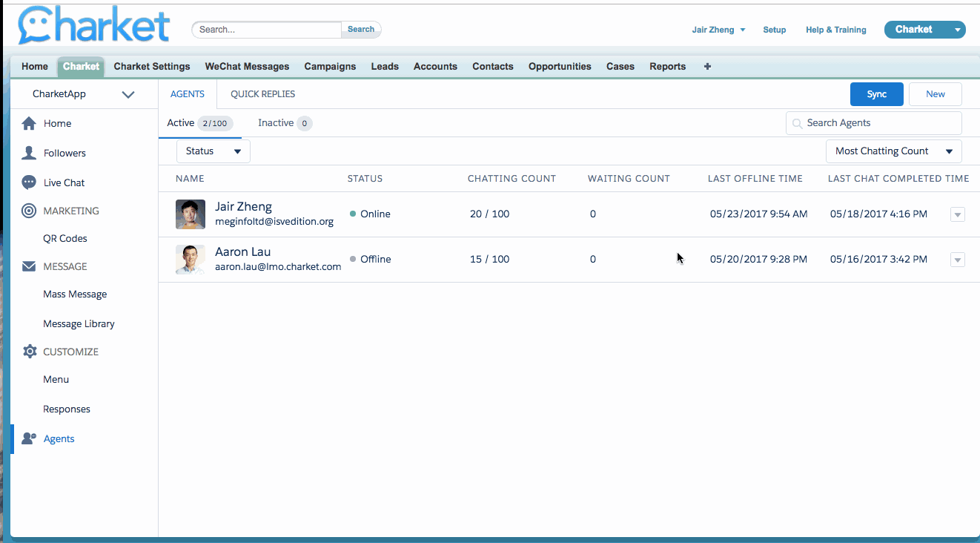
Task: Switch to the Quick Replies tab
Action: click(x=262, y=94)
